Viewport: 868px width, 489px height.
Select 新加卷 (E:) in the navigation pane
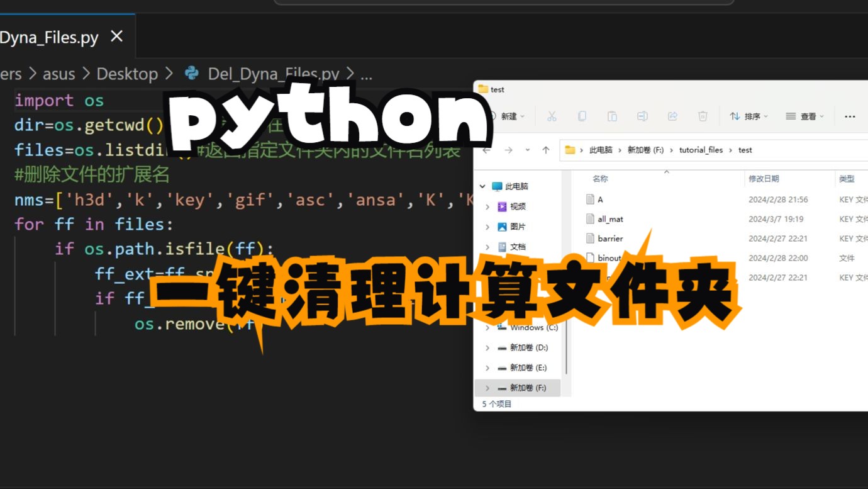coord(528,368)
